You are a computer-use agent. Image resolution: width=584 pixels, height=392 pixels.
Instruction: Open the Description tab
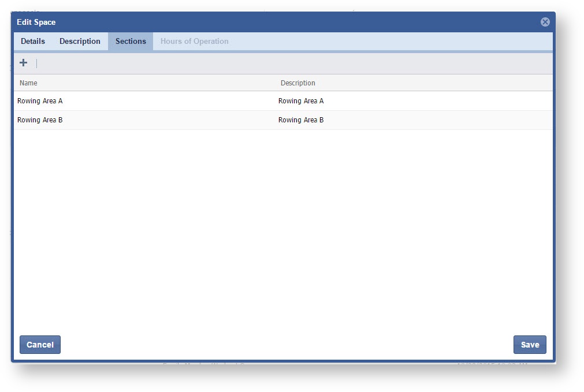tap(80, 42)
